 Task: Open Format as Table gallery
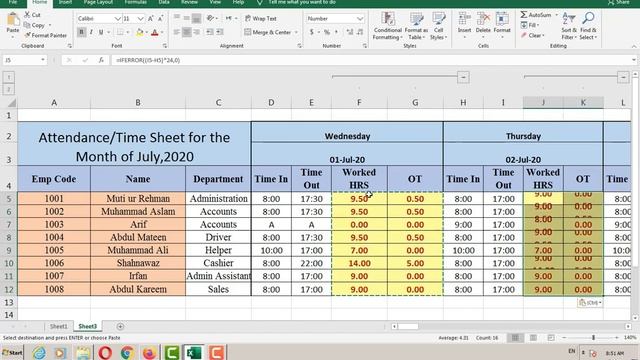pos(416,26)
